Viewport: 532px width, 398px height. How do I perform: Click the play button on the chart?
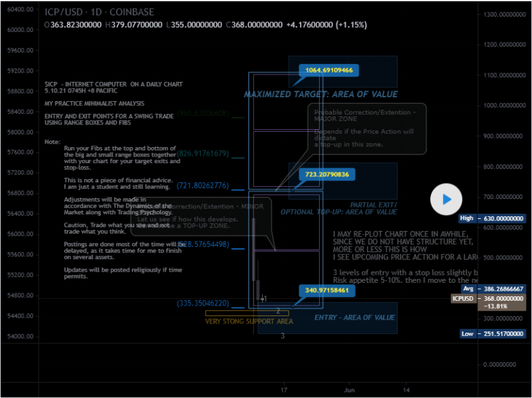tap(447, 199)
